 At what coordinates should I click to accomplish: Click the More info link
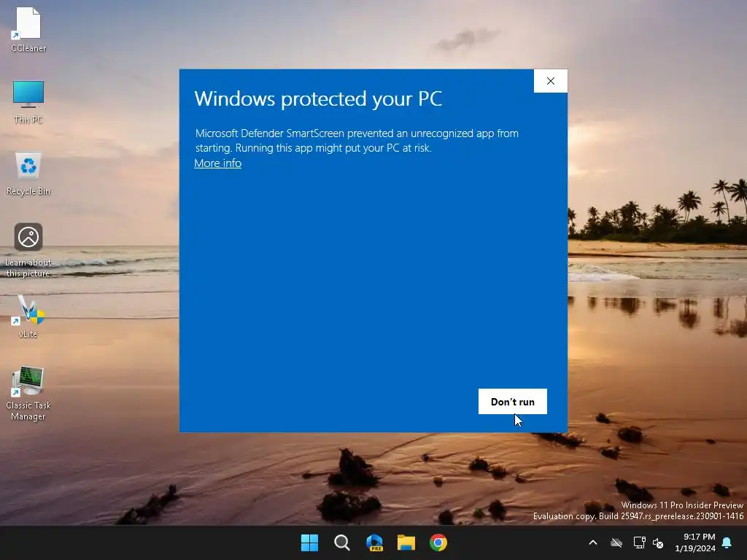[x=217, y=163]
